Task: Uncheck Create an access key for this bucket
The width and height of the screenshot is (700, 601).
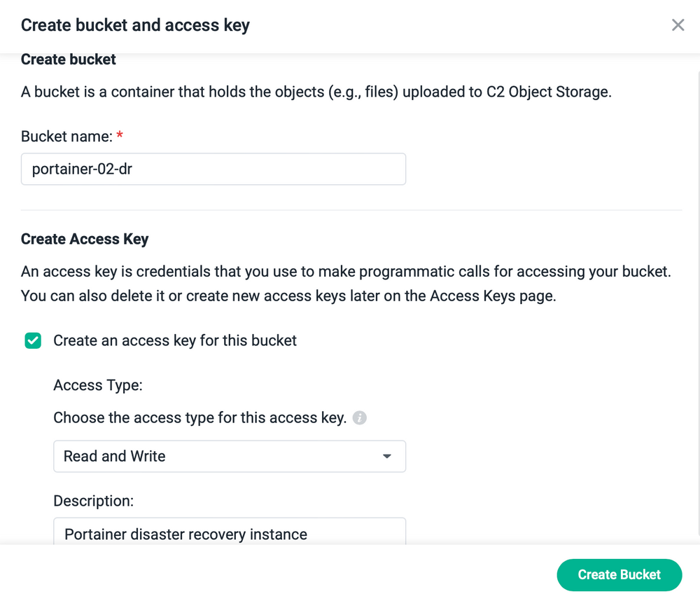Action: click(32, 340)
